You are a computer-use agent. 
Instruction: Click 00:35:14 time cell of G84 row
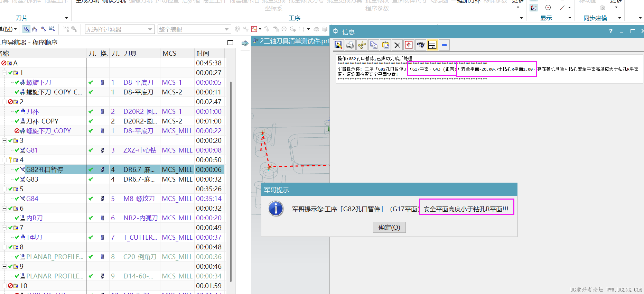(x=209, y=199)
